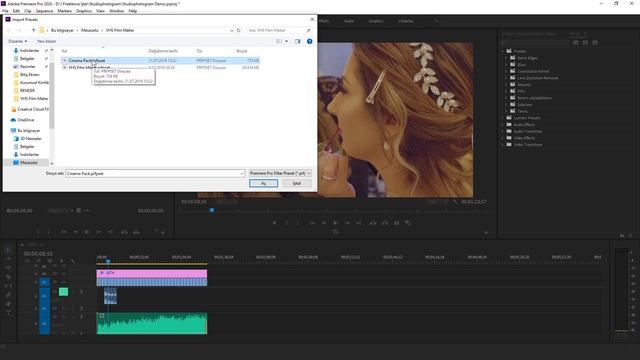Screen dimensions: 640x360
Task: Open Program Monitor settings wrench
Action: [455, 202]
